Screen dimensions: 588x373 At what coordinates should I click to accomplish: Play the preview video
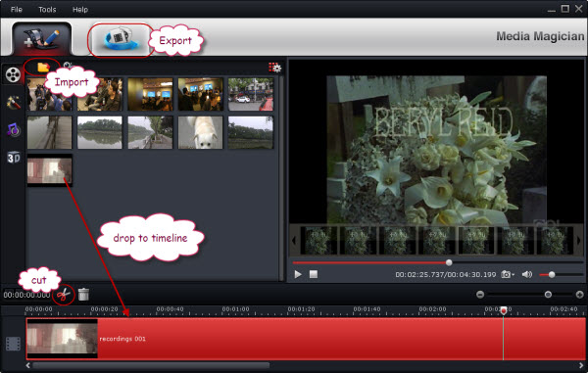click(298, 274)
